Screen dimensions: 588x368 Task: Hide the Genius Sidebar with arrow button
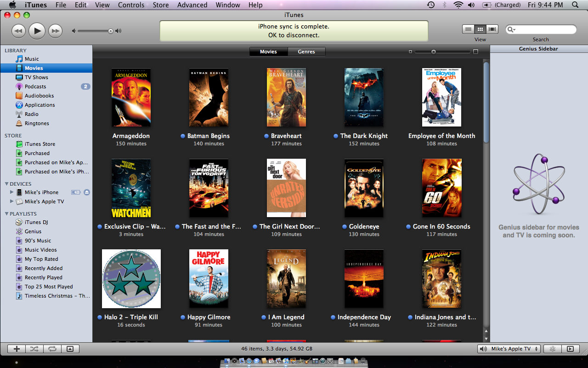point(570,349)
